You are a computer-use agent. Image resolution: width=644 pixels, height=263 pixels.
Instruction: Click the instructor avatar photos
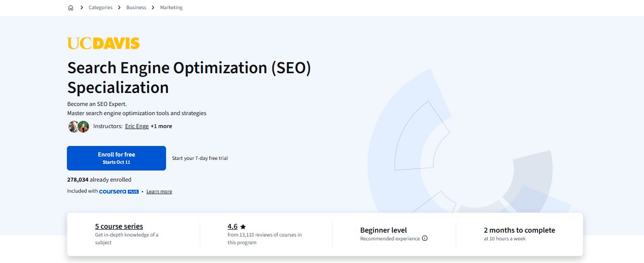78,126
